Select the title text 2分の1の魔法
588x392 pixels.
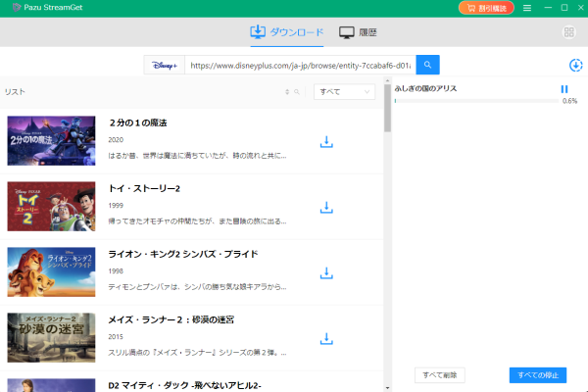tap(137, 122)
